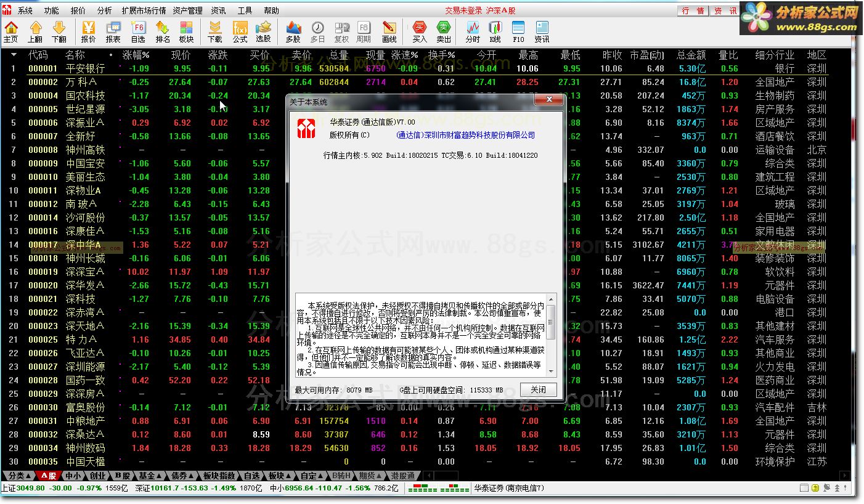This screenshot has width=864, height=504.
Task: Click the 上翻 page-up arrow icon
Action: [35, 32]
